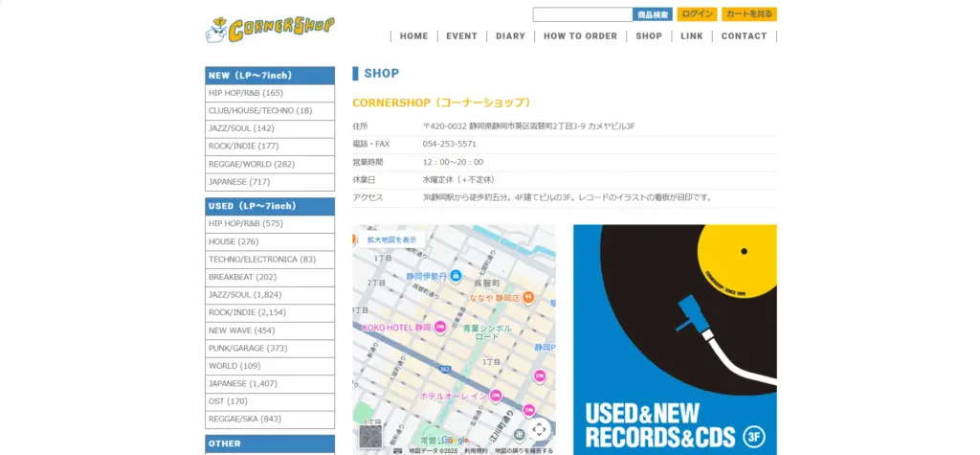This screenshot has width=980, height=455.
Task: Open the HOW TO ORDER page
Action: [580, 36]
